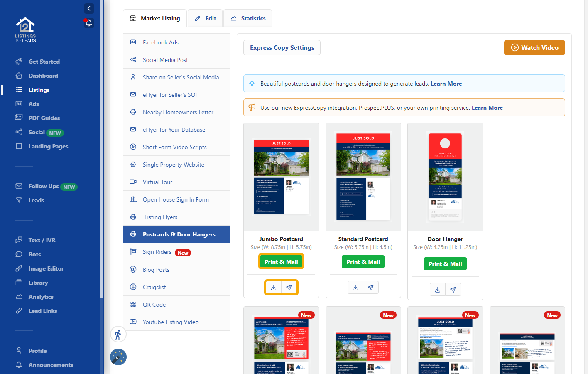Open the round spotlight helper widget
The width and height of the screenshot is (588, 374).
[118, 357]
